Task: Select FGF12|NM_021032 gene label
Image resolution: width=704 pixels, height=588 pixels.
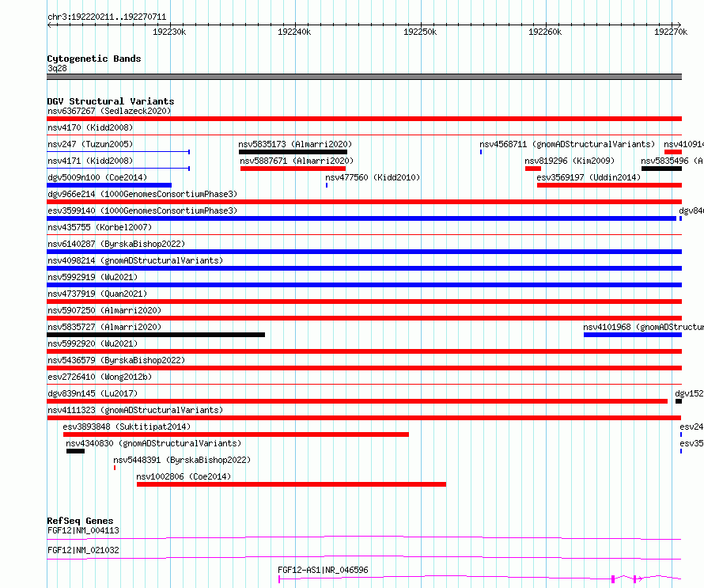Action: tap(84, 550)
